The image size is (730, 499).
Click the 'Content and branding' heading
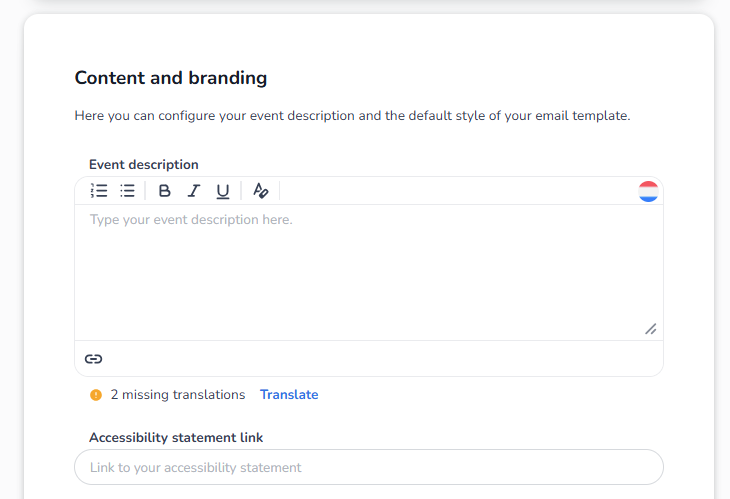click(171, 77)
